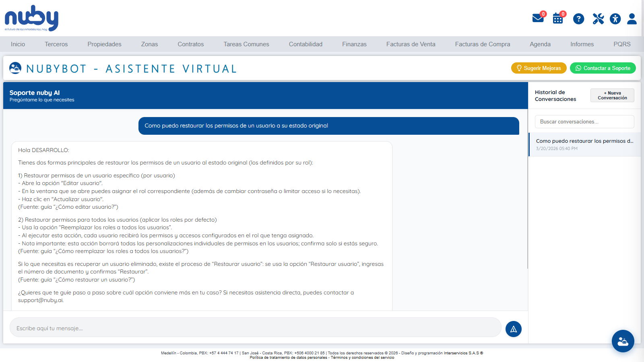
Task: Open the Informes menu
Action: [x=582, y=44]
